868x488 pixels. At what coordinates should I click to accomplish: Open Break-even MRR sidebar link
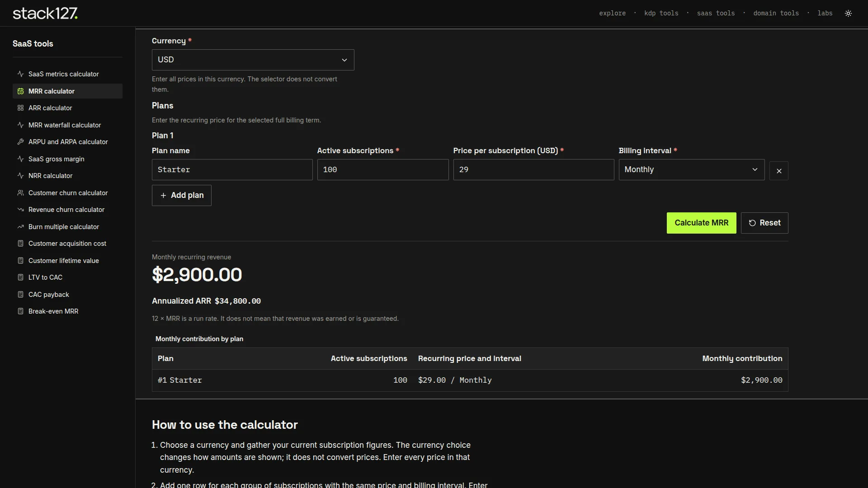67,311
